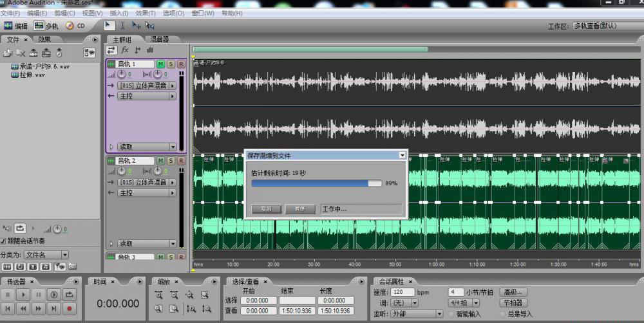This screenshot has width=644, height=323.
Task: Open track 1 output 主控 dropdown
Action: pos(147,96)
